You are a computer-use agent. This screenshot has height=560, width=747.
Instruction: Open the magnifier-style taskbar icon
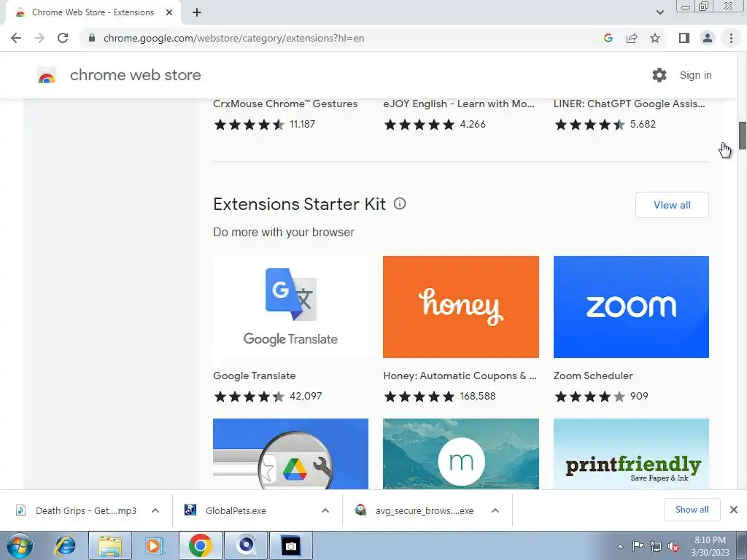246,545
